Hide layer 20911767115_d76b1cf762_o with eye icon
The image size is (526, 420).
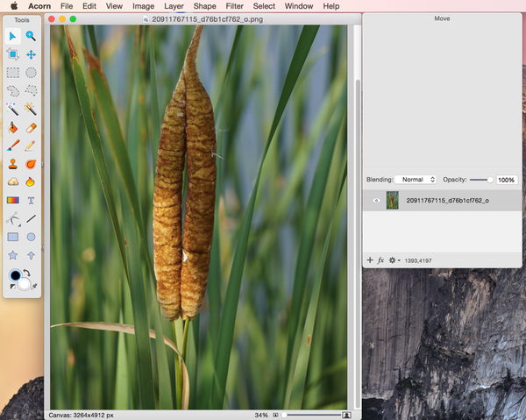[376, 201]
